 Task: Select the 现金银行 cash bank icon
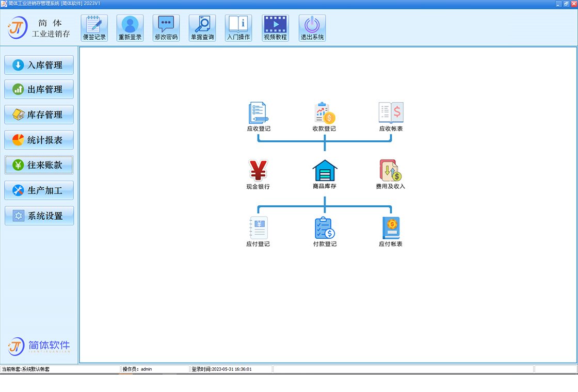(258, 171)
